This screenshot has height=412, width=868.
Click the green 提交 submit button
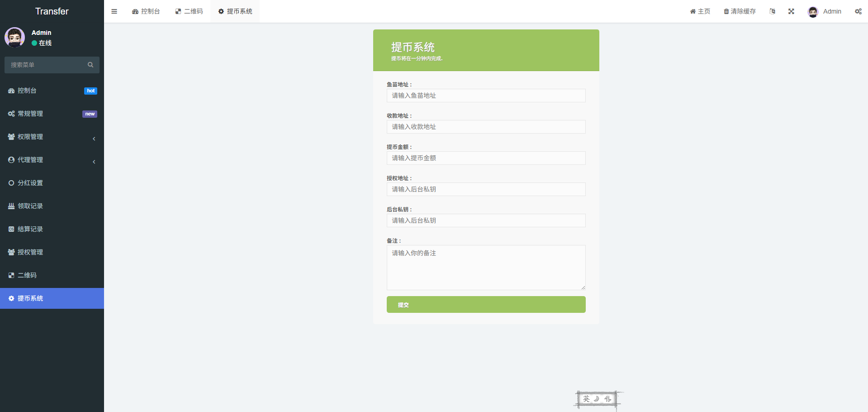pos(486,304)
